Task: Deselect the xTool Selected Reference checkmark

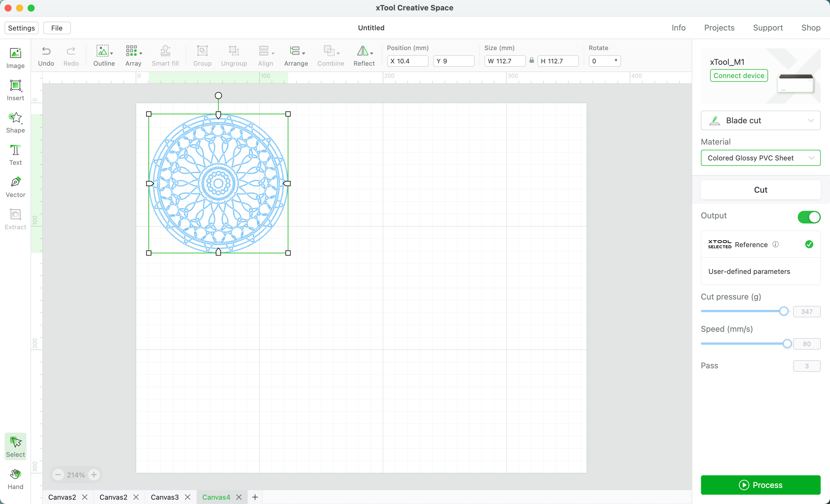Action: point(809,244)
